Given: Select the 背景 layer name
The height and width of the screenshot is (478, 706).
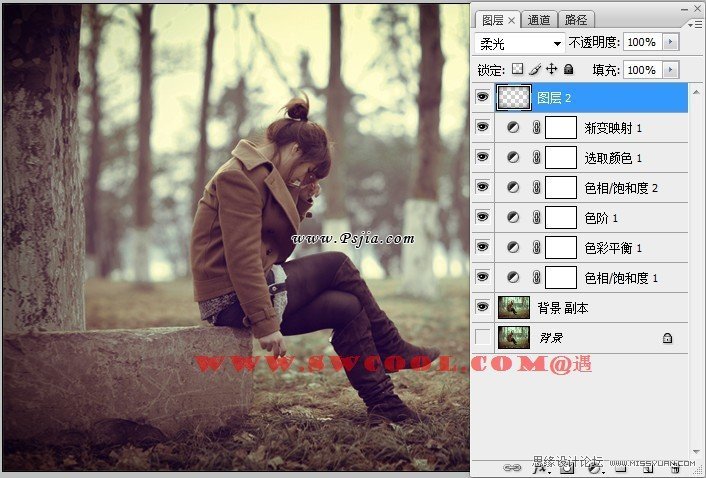Looking at the screenshot, I should (x=551, y=338).
